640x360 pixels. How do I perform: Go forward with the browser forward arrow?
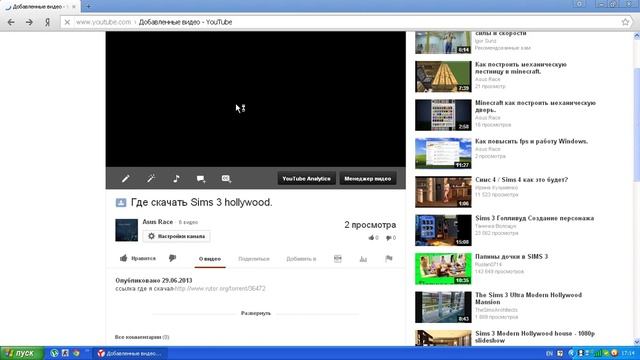29,22
